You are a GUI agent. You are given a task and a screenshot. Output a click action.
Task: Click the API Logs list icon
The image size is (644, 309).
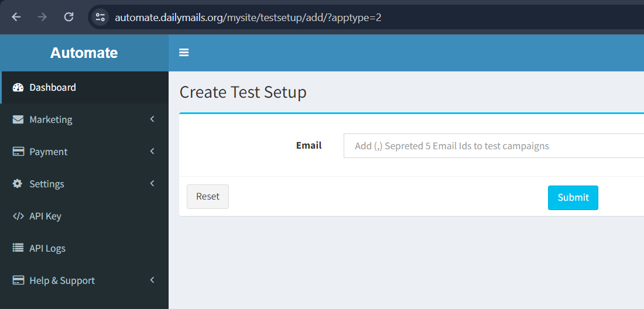pos(18,248)
